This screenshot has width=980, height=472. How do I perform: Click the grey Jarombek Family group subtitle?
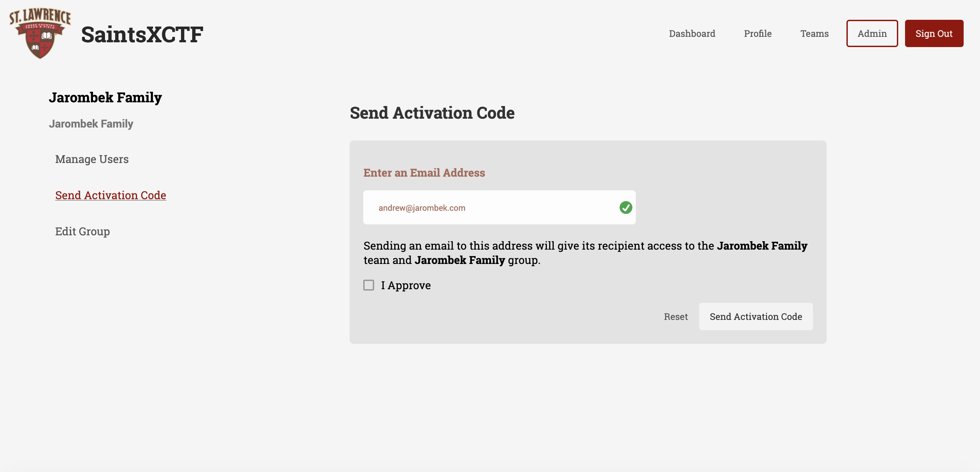coord(91,124)
